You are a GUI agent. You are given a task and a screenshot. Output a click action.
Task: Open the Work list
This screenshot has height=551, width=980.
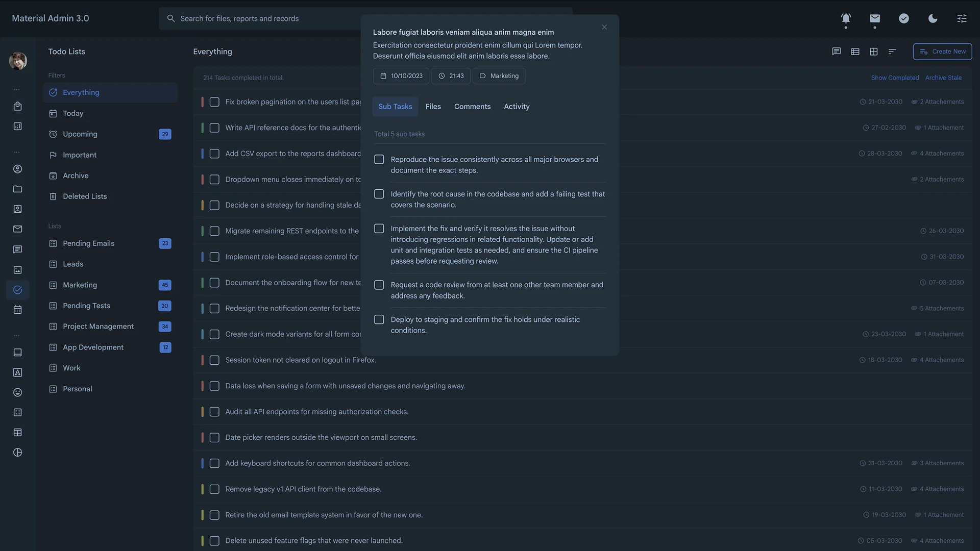point(110,368)
